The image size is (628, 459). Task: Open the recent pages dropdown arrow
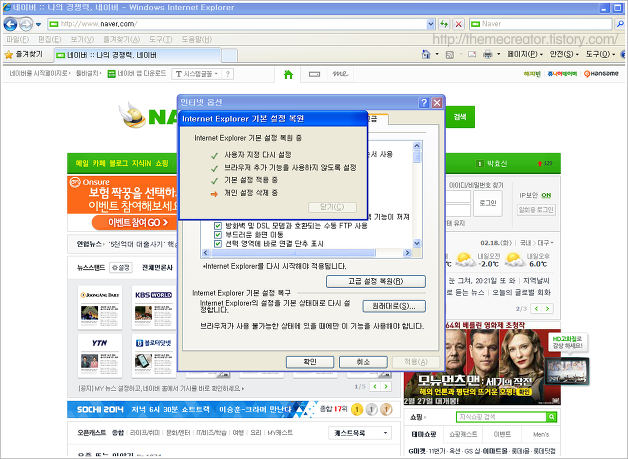pos(38,24)
